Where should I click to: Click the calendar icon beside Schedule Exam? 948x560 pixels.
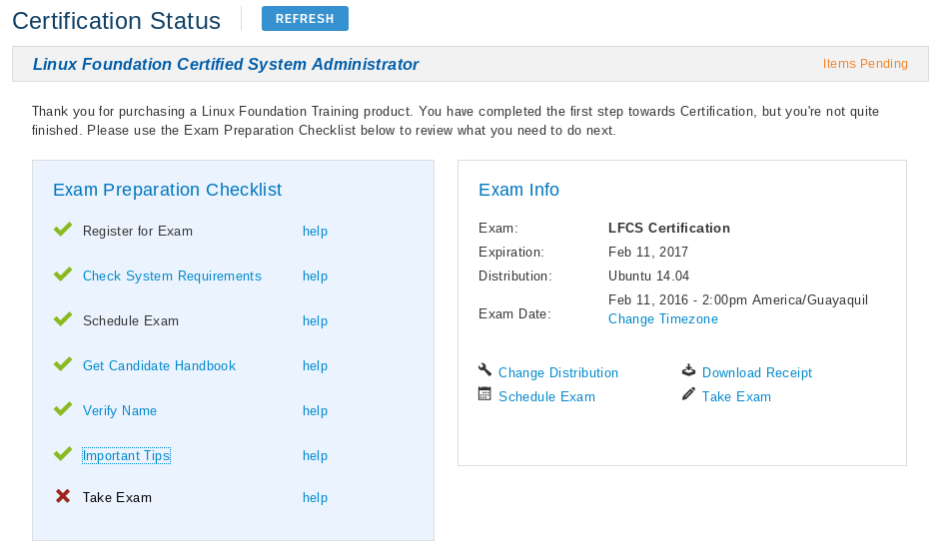484,394
